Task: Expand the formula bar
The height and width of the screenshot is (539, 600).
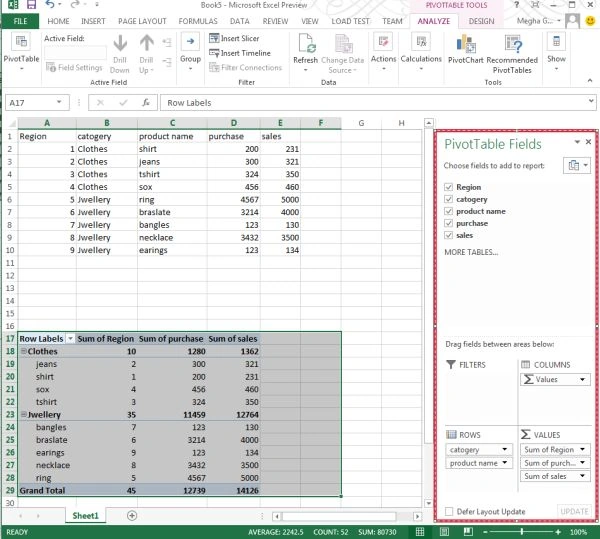Action: (x=591, y=101)
